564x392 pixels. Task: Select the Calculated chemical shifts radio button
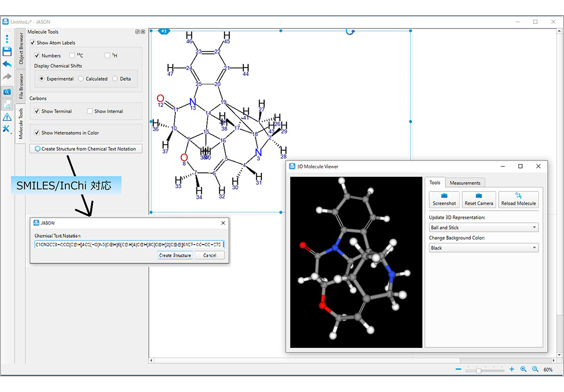click(x=81, y=79)
